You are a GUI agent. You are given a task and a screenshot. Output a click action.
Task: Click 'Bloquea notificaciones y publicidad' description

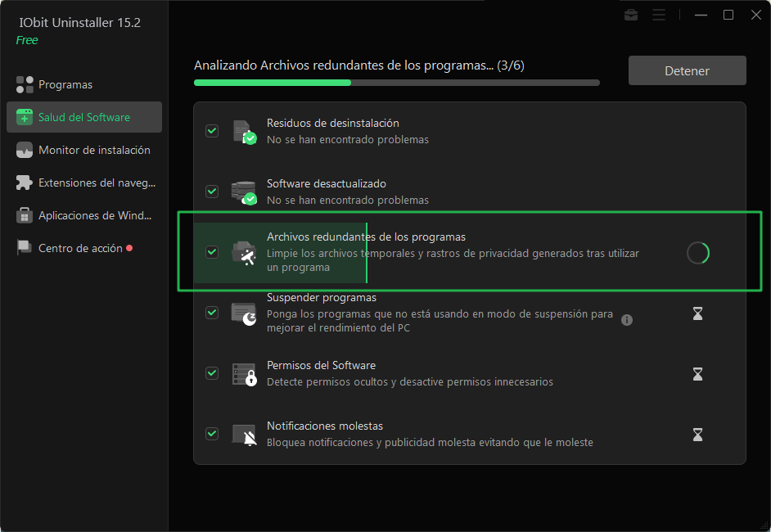(430, 443)
